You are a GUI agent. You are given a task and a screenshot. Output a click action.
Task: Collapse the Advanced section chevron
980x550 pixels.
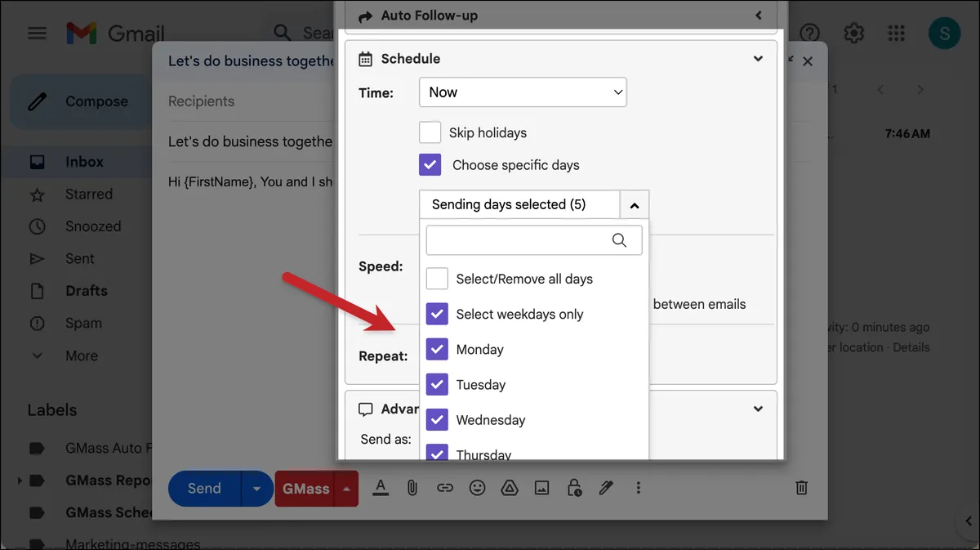tap(758, 409)
